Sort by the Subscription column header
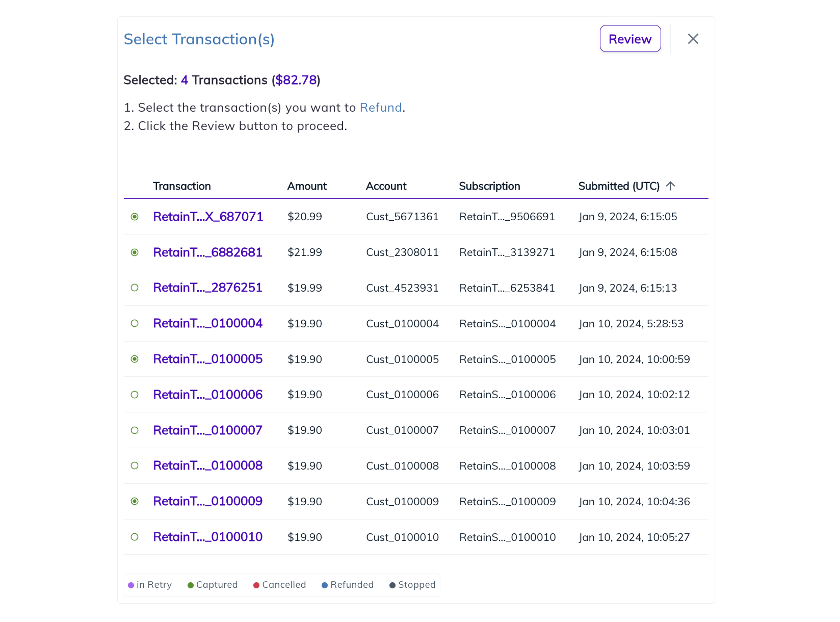Screen dimensions: 840x622 (x=489, y=186)
